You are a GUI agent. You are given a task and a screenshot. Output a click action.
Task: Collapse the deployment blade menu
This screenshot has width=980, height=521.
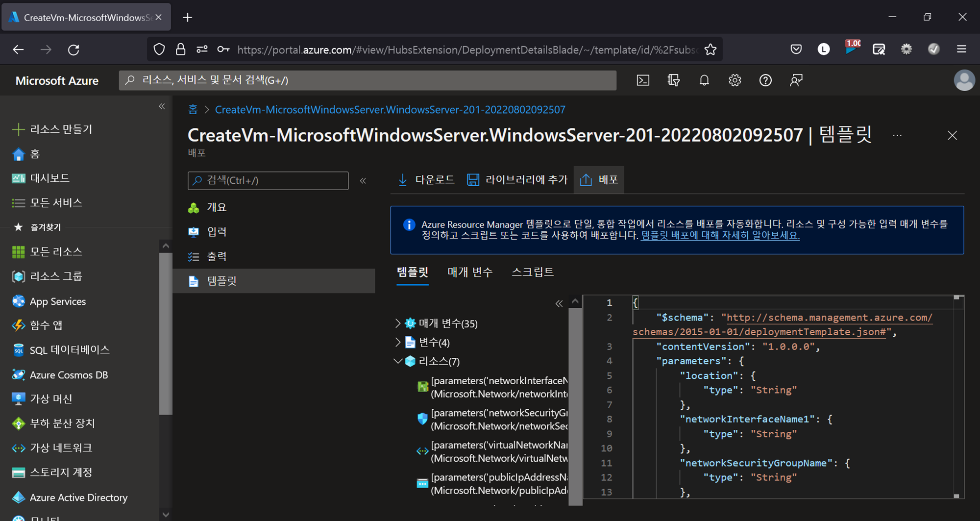[363, 181]
